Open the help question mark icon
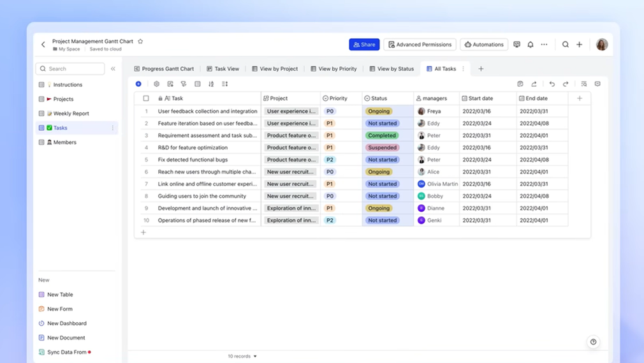 (x=593, y=342)
